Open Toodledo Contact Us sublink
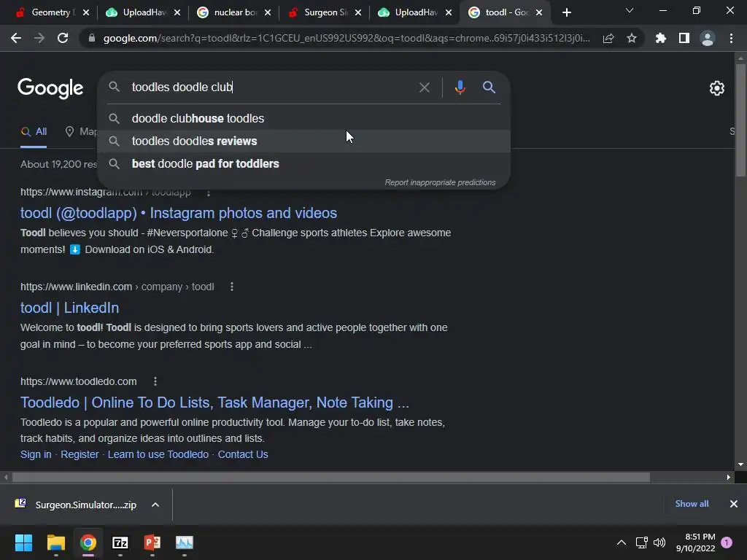Screen dimensions: 747x560 click(x=243, y=455)
